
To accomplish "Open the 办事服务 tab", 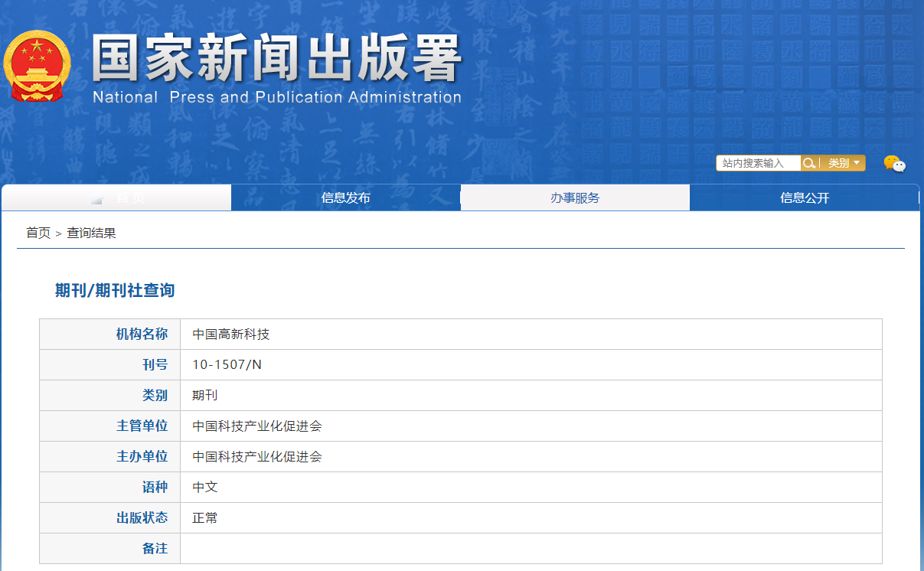I will click(x=575, y=198).
